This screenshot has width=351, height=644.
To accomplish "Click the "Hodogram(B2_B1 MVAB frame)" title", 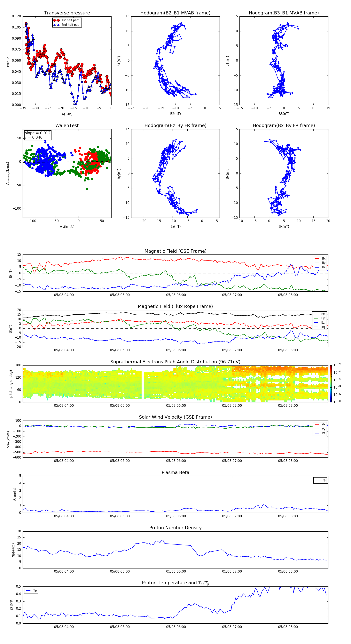I will (175, 13).
